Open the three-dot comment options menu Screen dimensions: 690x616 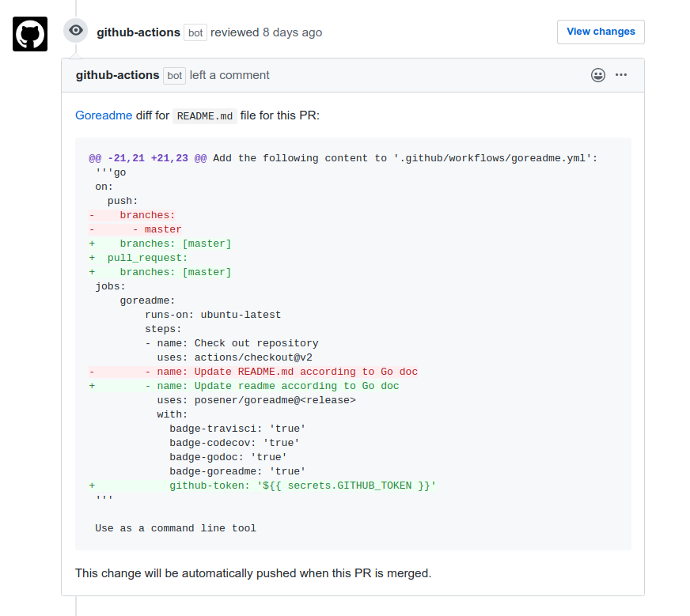tap(621, 75)
